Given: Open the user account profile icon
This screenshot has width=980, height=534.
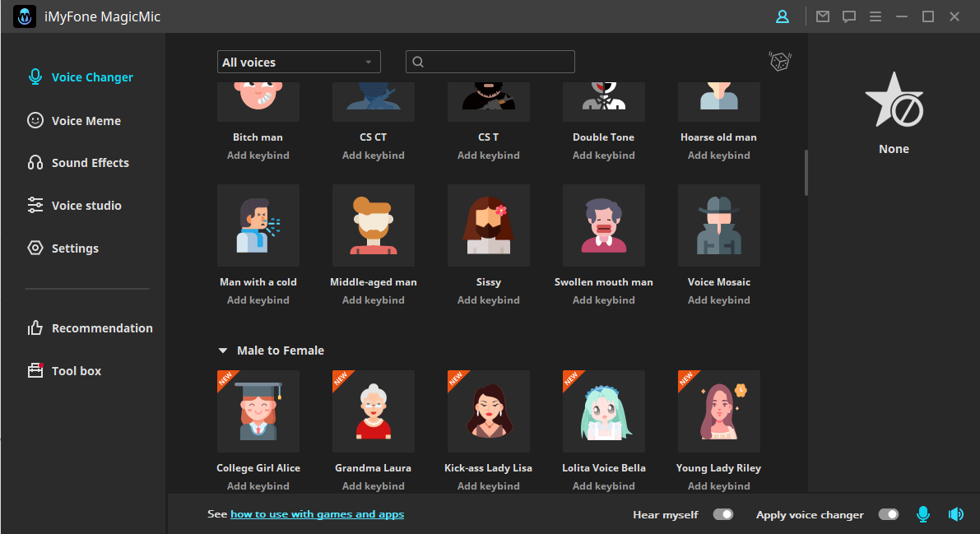Looking at the screenshot, I should pyautogui.click(x=782, y=17).
